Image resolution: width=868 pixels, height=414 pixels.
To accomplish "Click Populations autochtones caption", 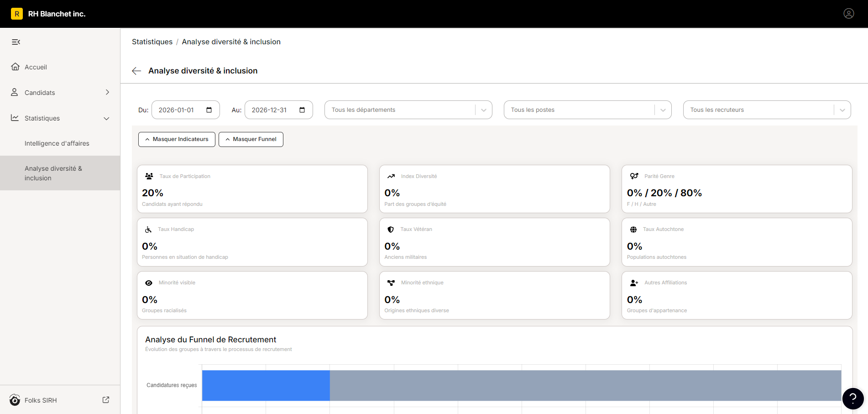I will pyautogui.click(x=657, y=257).
